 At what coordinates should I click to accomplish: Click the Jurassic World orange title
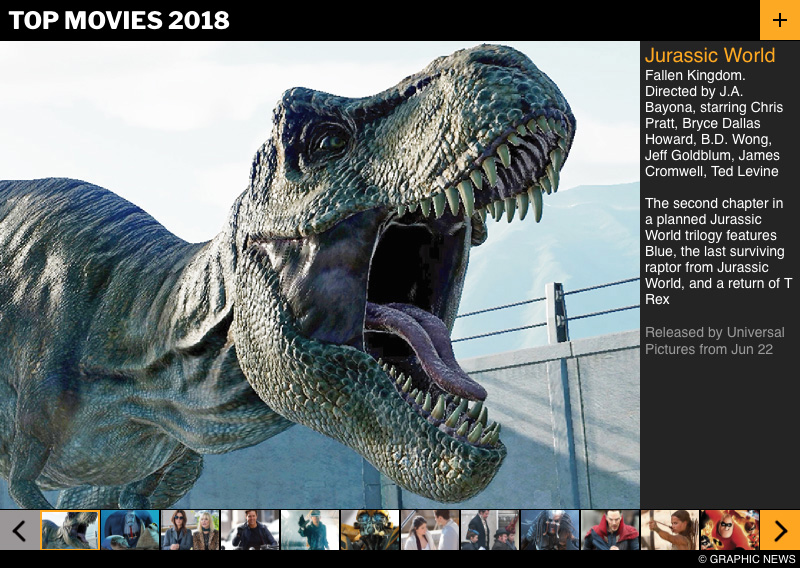709,56
